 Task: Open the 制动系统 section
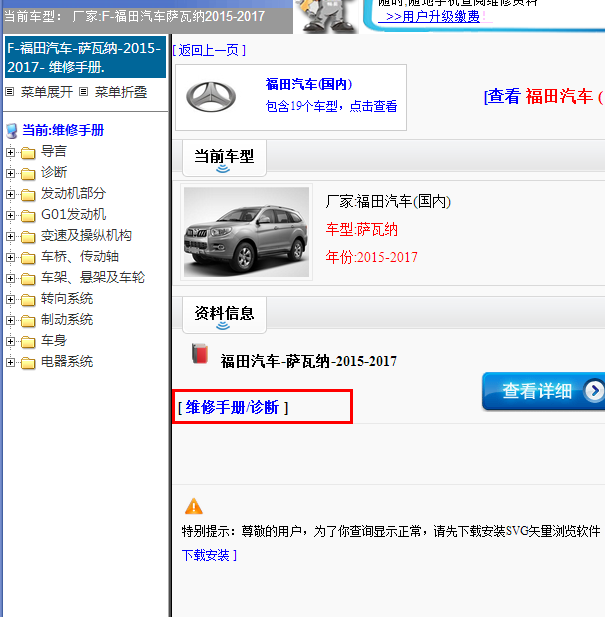click(67, 320)
